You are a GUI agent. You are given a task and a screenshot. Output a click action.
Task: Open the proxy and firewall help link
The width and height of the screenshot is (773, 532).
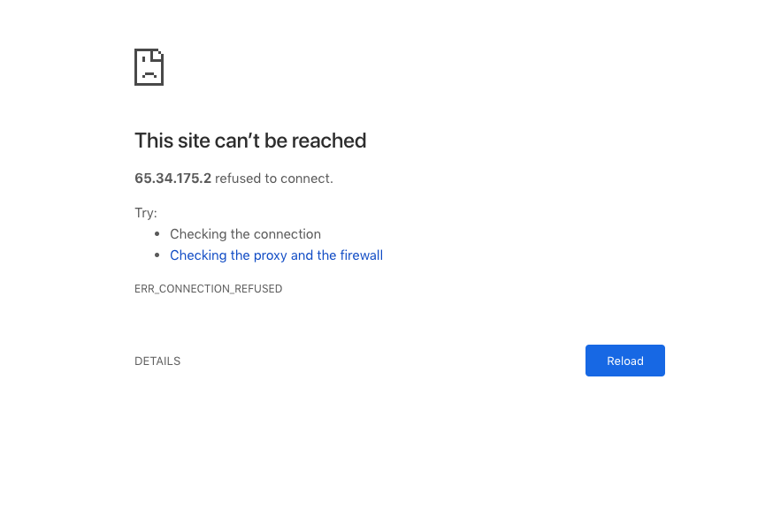[276, 255]
